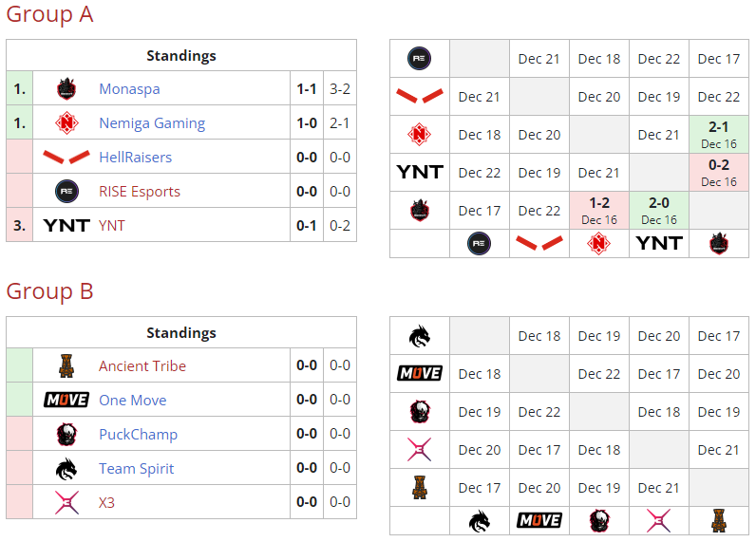Image resolution: width=756 pixels, height=542 pixels.
Task: Click RISE Esports logo in standings list
Action: pyautogui.click(x=66, y=191)
